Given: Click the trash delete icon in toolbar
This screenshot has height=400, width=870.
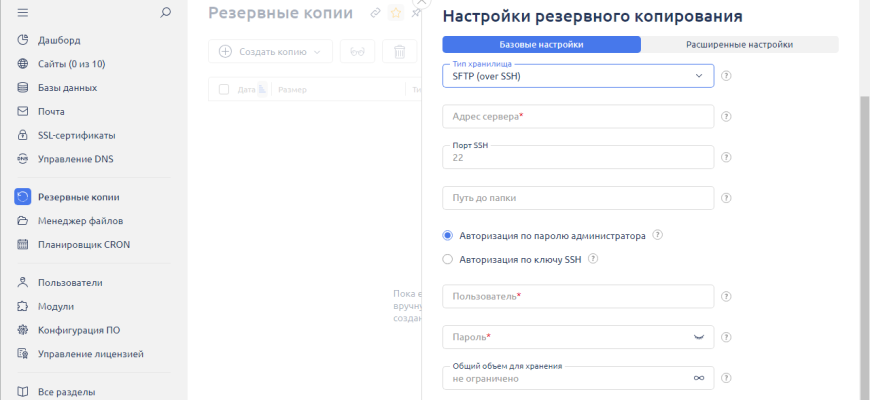Looking at the screenshot, I should 400,51.
